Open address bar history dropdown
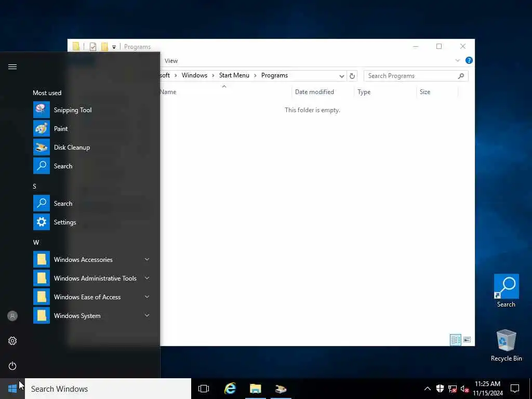532x399 pixels. pos(342,76)
